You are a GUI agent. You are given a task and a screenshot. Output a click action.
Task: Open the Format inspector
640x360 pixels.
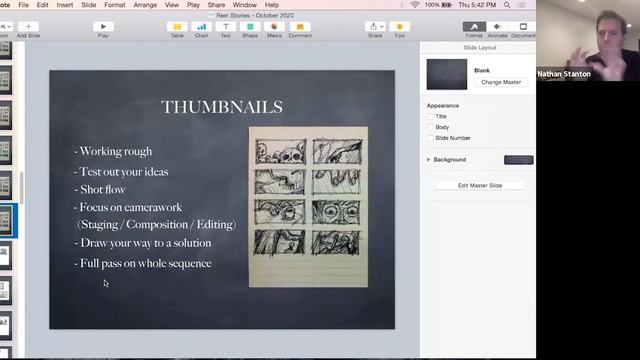(474, 27)
